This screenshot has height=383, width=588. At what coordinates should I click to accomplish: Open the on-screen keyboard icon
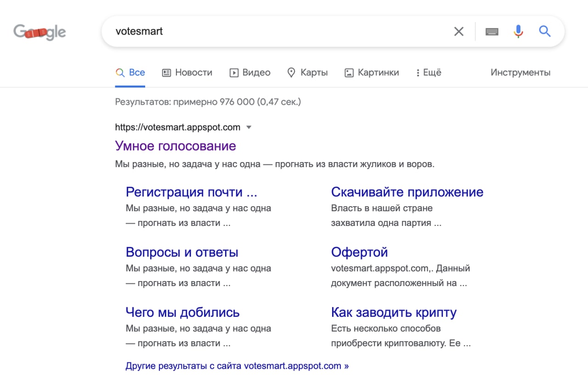(x=492, y=31)
